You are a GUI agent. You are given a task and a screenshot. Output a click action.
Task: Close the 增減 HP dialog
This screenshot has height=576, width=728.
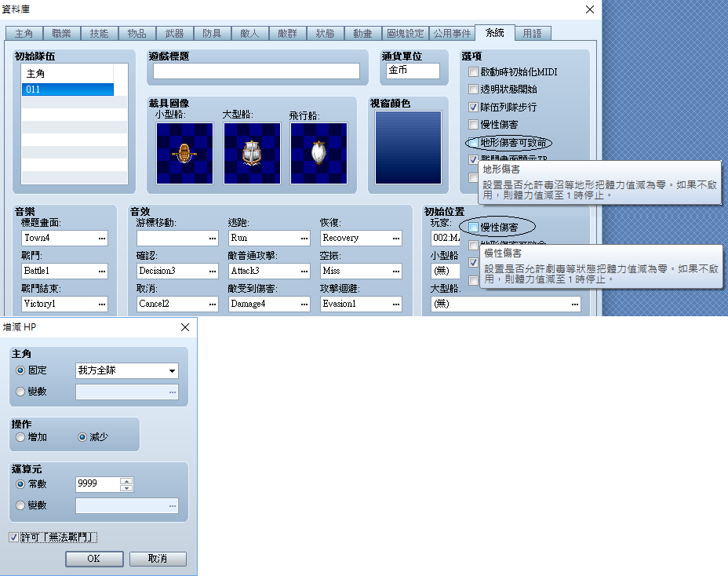(185, 327)
